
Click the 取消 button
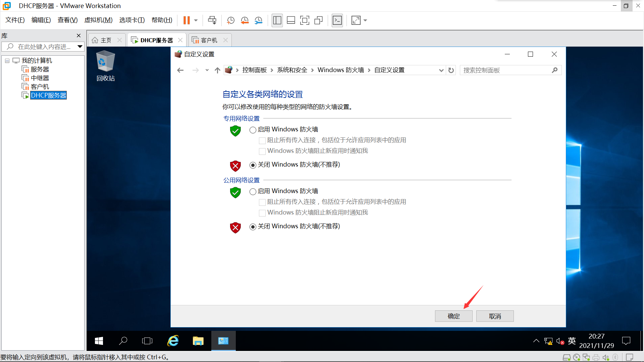click(x=495, y=316)
